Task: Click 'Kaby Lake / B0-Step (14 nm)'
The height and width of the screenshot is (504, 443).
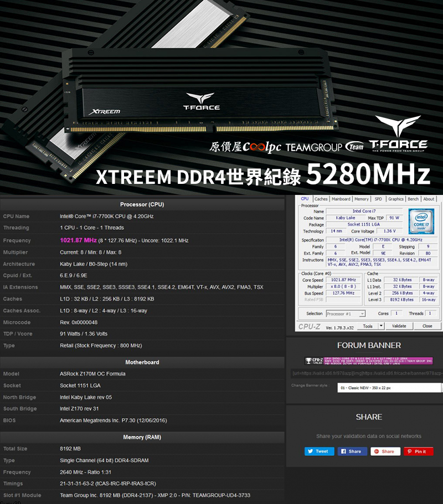Action: coord(94,264)
